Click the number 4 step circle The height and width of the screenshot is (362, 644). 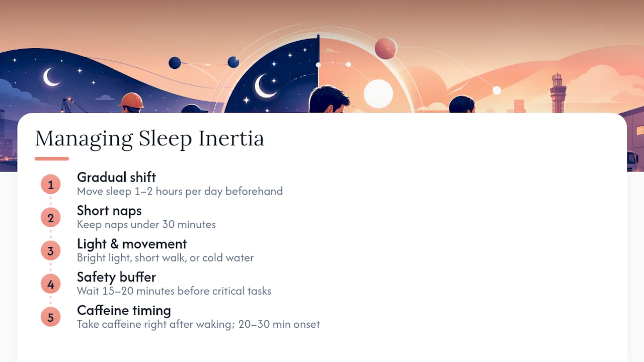point(50,284)
